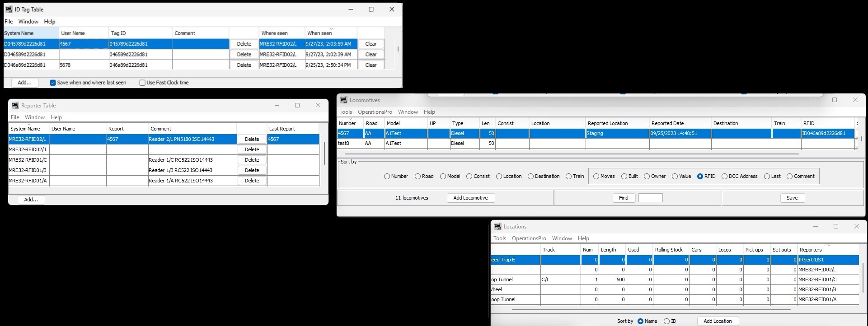Click the Locomotives window title icon
The image size is (868, 326).
(344, 100)
